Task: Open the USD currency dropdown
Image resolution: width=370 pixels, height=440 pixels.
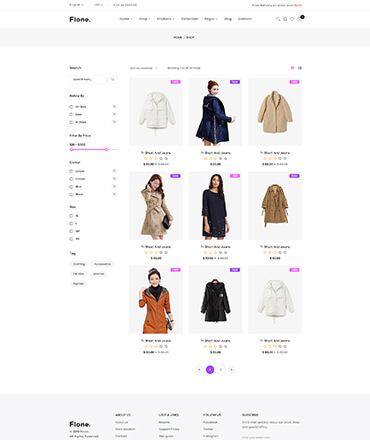Action: pyautogui.click(x=98, y=5)
